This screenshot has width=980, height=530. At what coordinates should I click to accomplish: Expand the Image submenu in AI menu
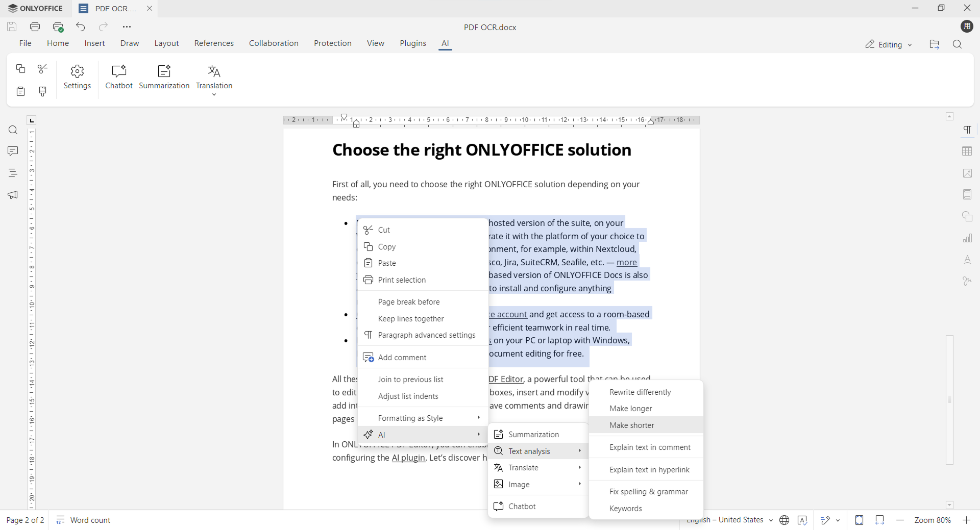point(538,484)
